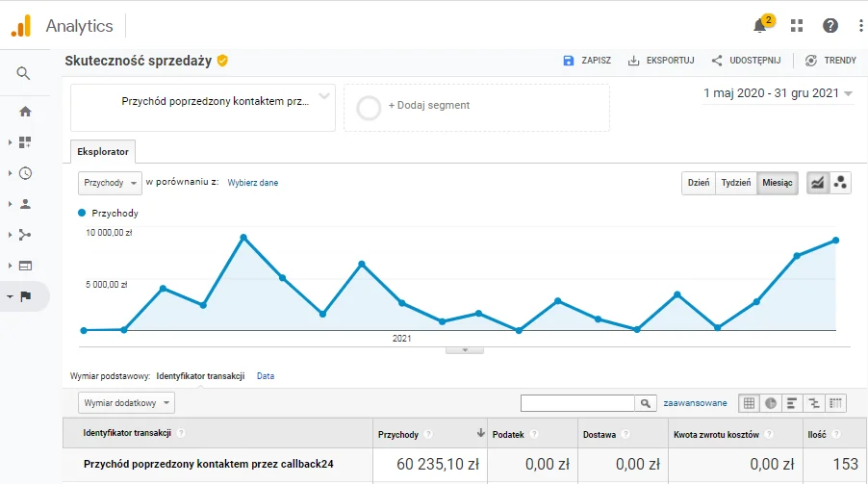Viewport: 868px width, 484px height.
Task: Open Conversions flag icon in sidebar
Action: click(25, 296)
